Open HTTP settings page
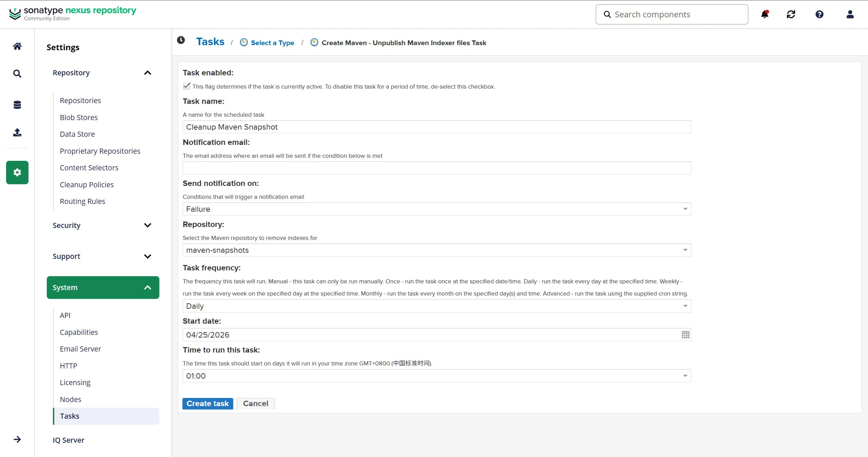 coord(68,366)
